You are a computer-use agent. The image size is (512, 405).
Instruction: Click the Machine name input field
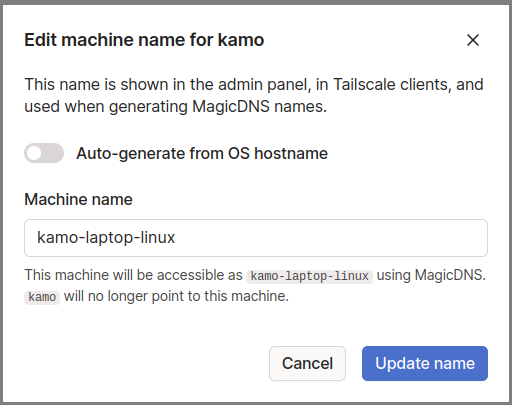tap(256, 238)
